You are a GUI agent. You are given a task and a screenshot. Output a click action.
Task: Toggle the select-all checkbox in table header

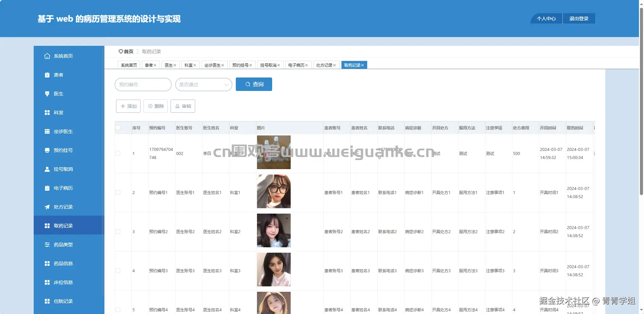click(118, 128)
